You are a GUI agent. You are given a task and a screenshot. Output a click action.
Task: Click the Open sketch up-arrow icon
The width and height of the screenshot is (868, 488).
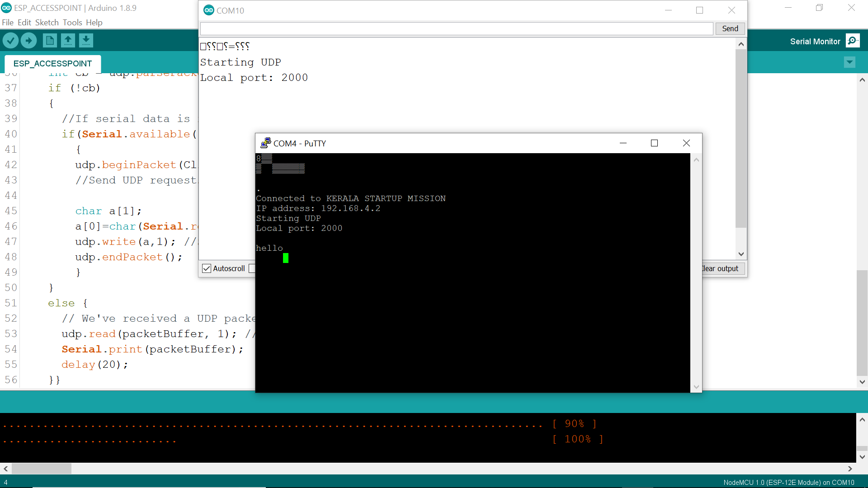point(68,41)
